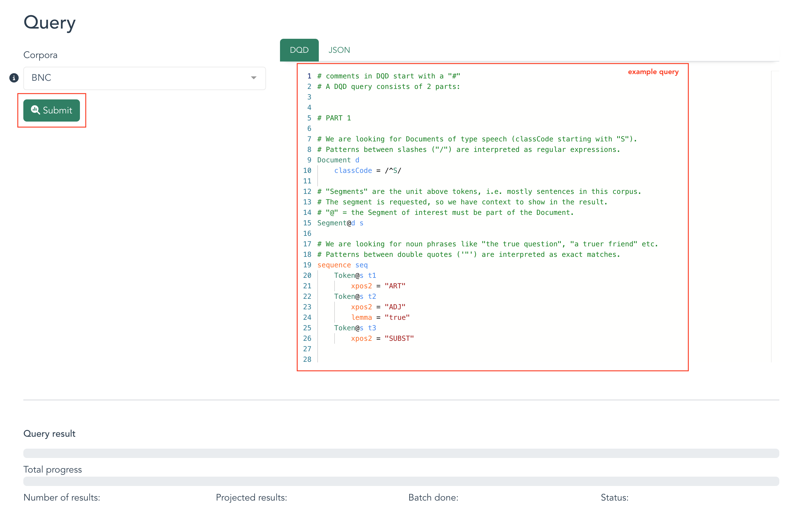
Task: Click the '# PART 1' comment line
Action: pos(334,118)
